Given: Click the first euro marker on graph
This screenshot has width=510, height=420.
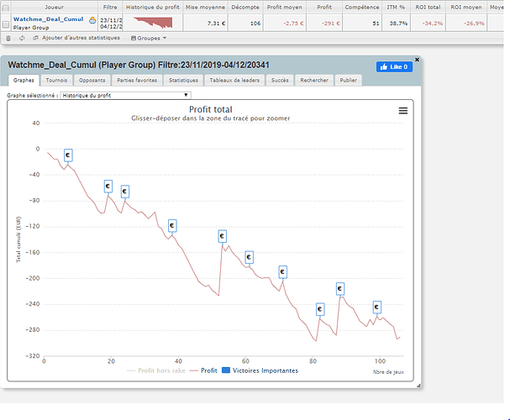Looking at the screenshot, I should (x=68, y=155).
